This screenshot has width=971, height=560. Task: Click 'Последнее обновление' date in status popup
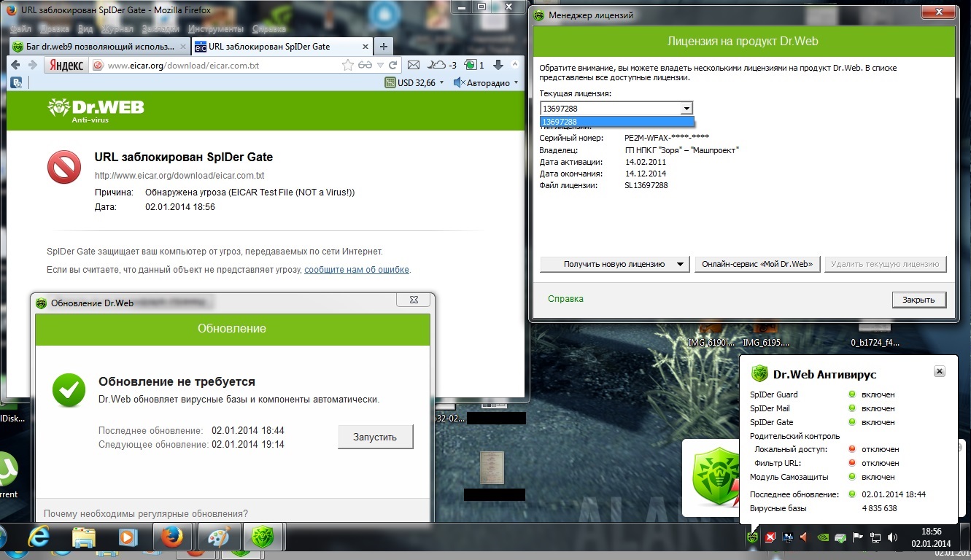pyautogui.click(x=894, y=494)
